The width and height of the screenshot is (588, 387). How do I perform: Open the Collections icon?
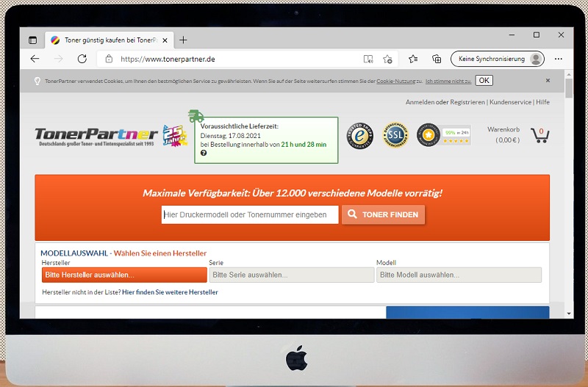point(437,59)
